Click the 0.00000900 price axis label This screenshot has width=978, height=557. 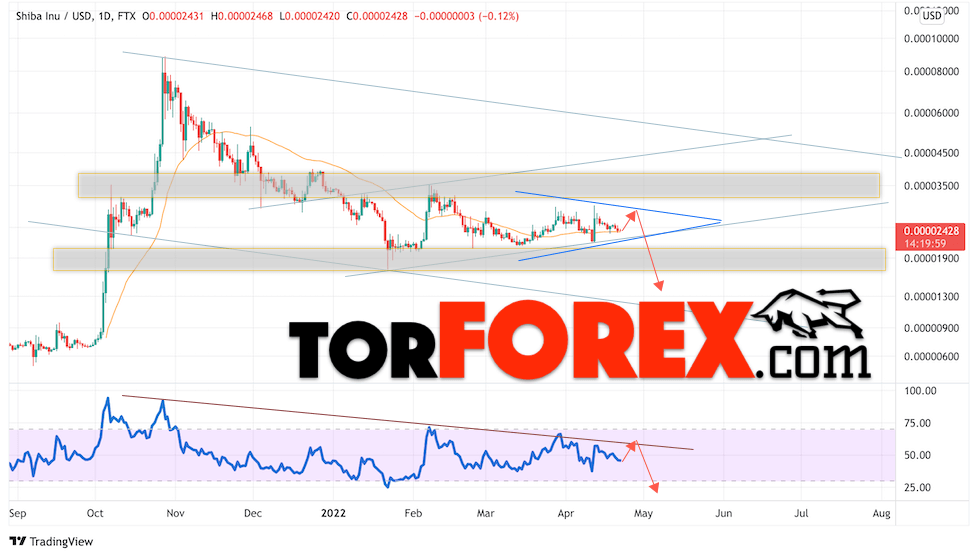931,329
